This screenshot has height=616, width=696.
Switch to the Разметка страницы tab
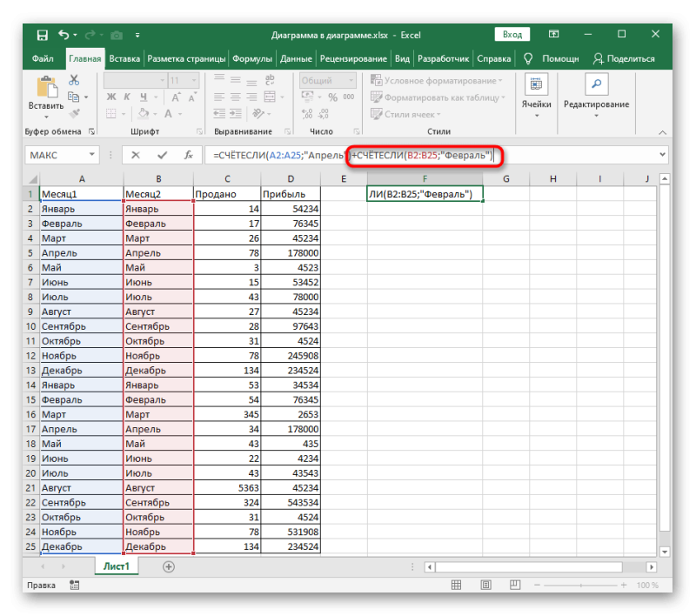click(x=186, y=58)
